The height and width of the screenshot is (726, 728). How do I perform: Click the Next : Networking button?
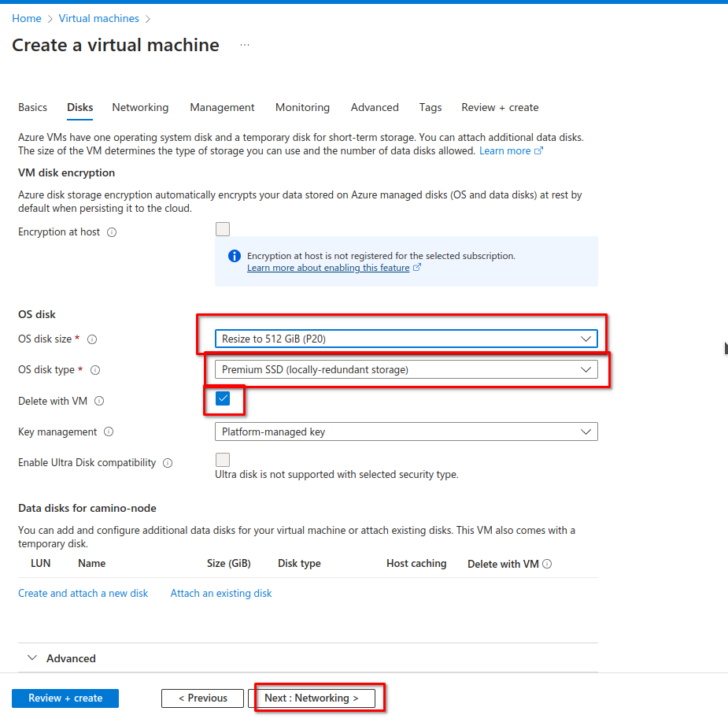click(x=312, y=698)
